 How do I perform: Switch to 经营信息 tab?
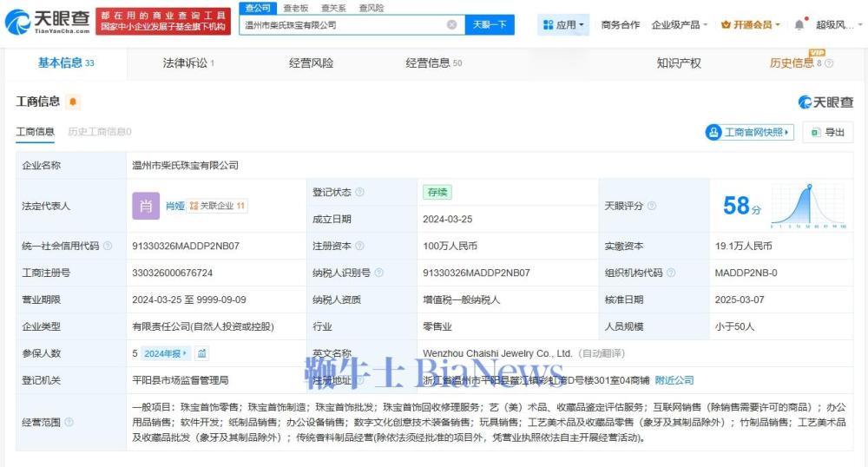(433, 63)
